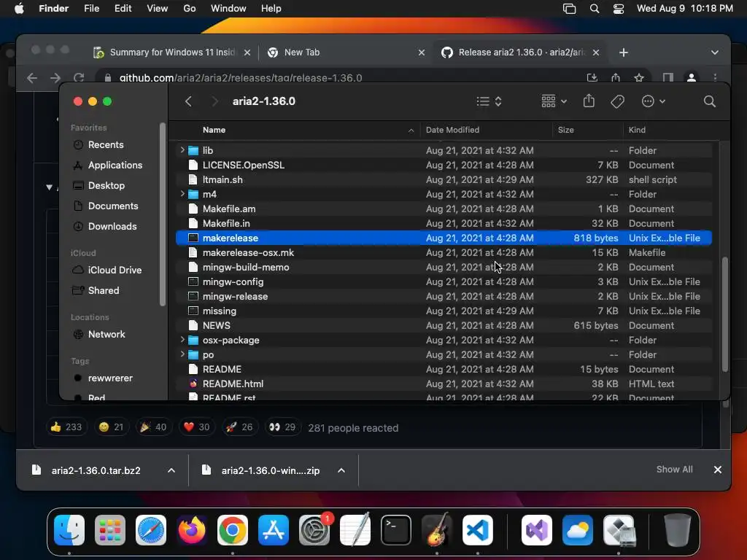The image size is (747, 560).
Task: Switch to the New Tab browser tab
Action: pos(346,52)
